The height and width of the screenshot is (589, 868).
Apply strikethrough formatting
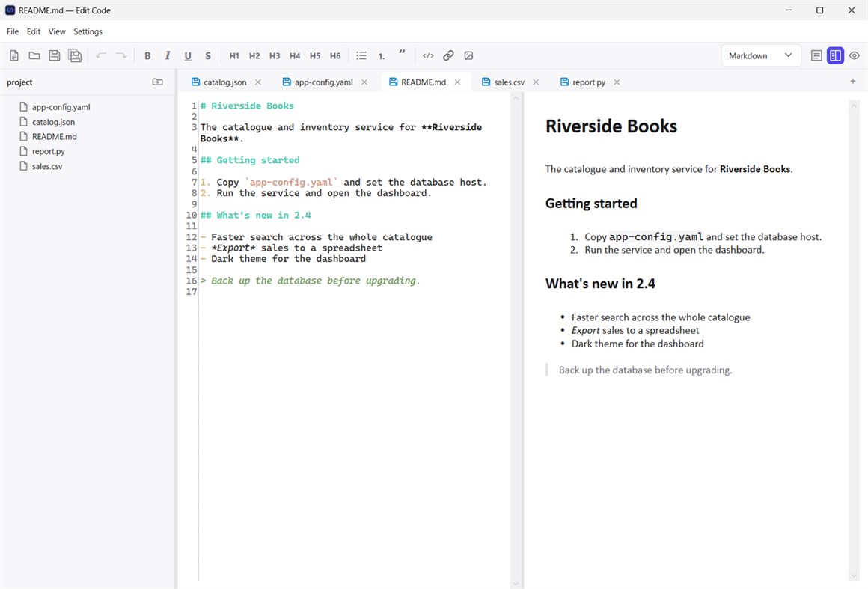[208, 55]
